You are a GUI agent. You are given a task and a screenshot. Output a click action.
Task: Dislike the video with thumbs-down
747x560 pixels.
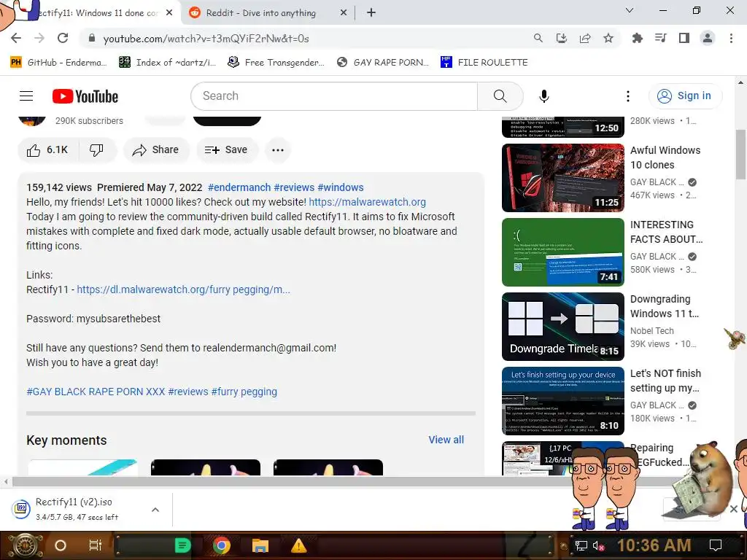point(97,150)
